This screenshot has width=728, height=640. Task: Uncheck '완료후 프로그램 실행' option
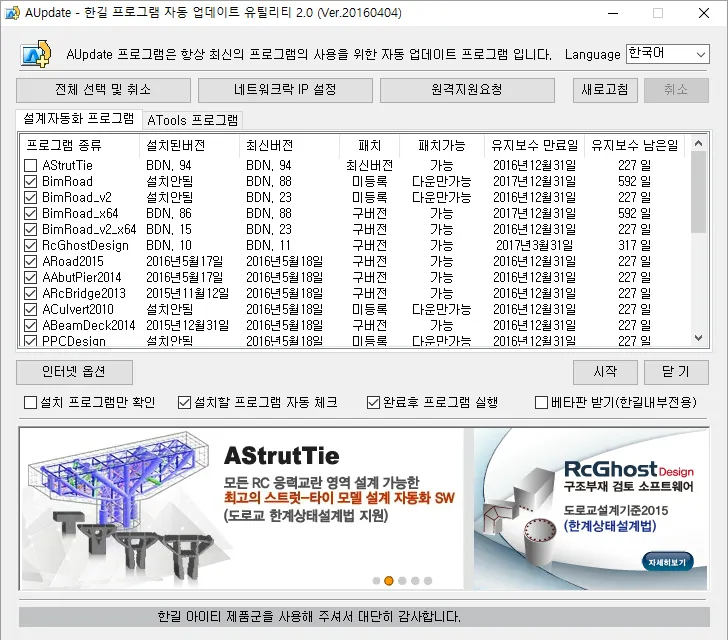[373, 402]
